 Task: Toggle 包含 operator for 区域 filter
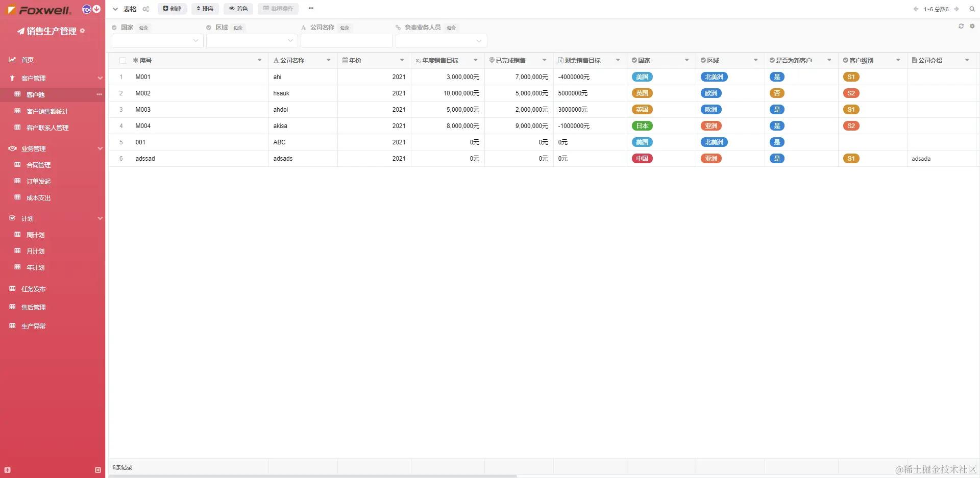coord(238,28)
